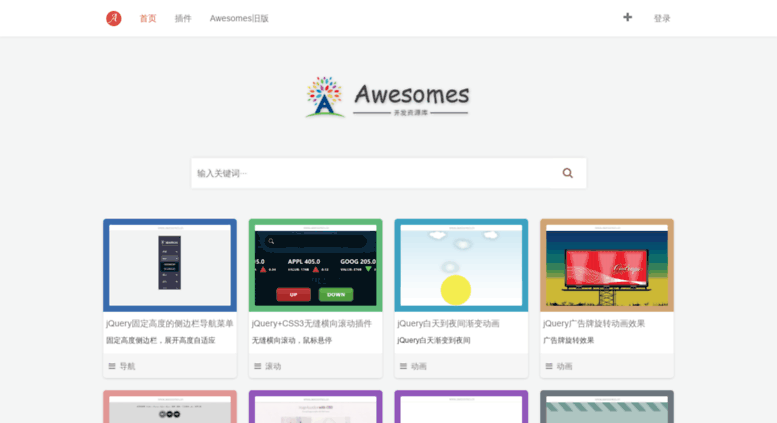The width and height of the screenshot is (777, 423).
Task: Open the stock ticker scrolling plugin thumbnail
Action: pos(316,265)
